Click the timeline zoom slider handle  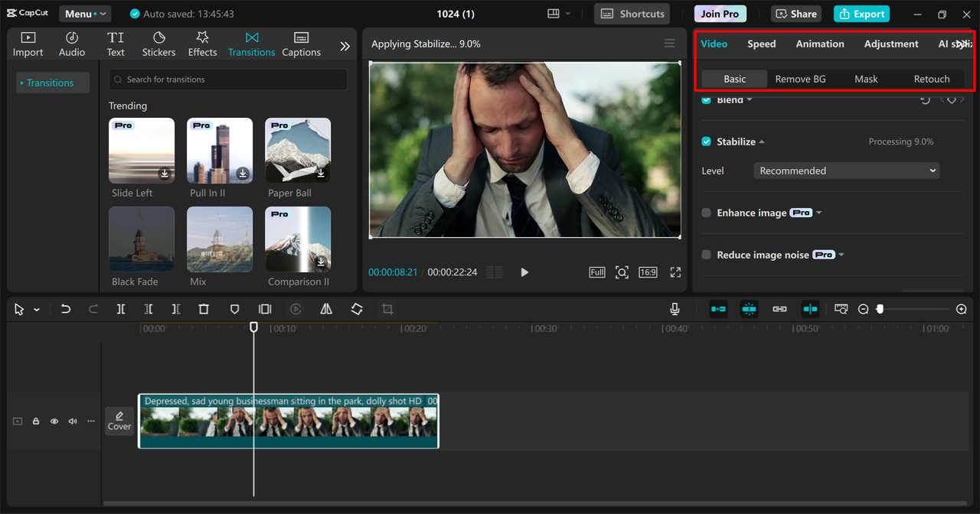tap(880, 309)
